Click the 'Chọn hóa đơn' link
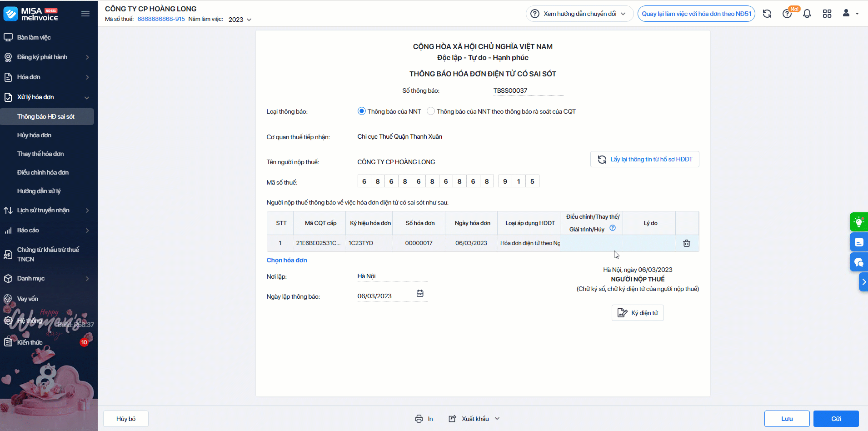This screenshot has width=868, height=431. pyautogui.click(x=287, y=260)
